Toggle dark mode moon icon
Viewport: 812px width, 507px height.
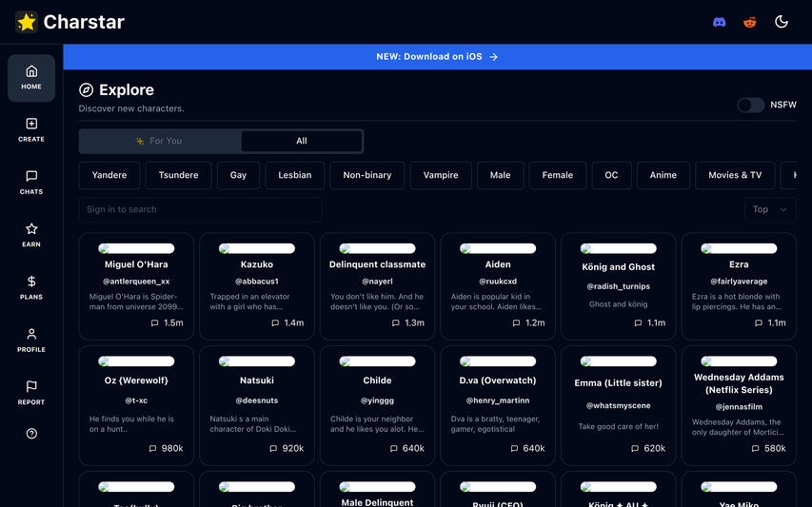point(782,22)
